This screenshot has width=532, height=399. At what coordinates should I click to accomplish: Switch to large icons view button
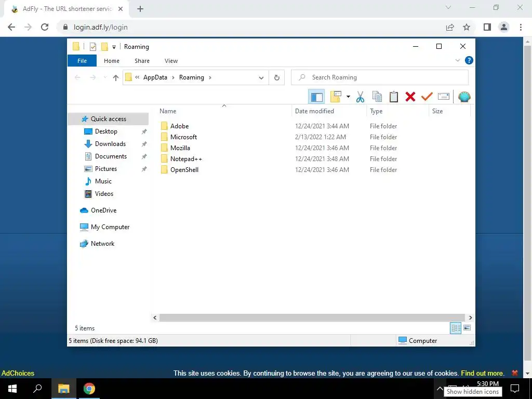467,328
